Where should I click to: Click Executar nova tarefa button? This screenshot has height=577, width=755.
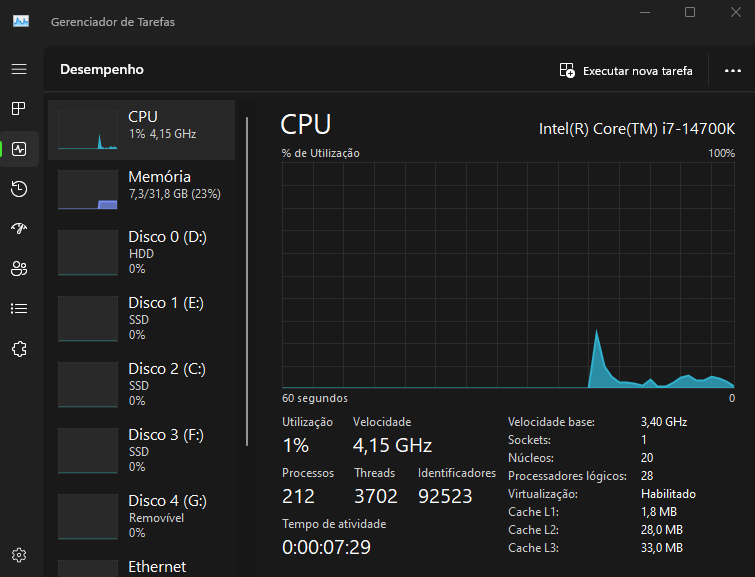pyautogui.click(x=626, y=71)
